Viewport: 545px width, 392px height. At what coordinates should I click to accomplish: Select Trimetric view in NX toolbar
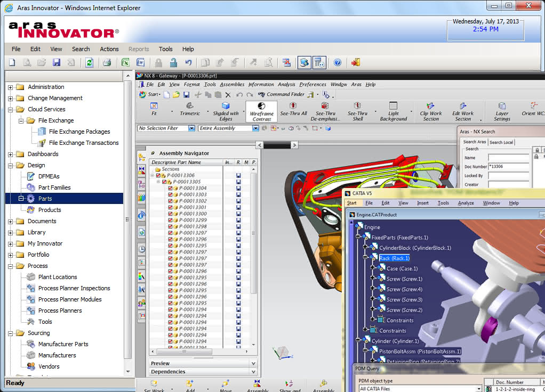point(190,109)
